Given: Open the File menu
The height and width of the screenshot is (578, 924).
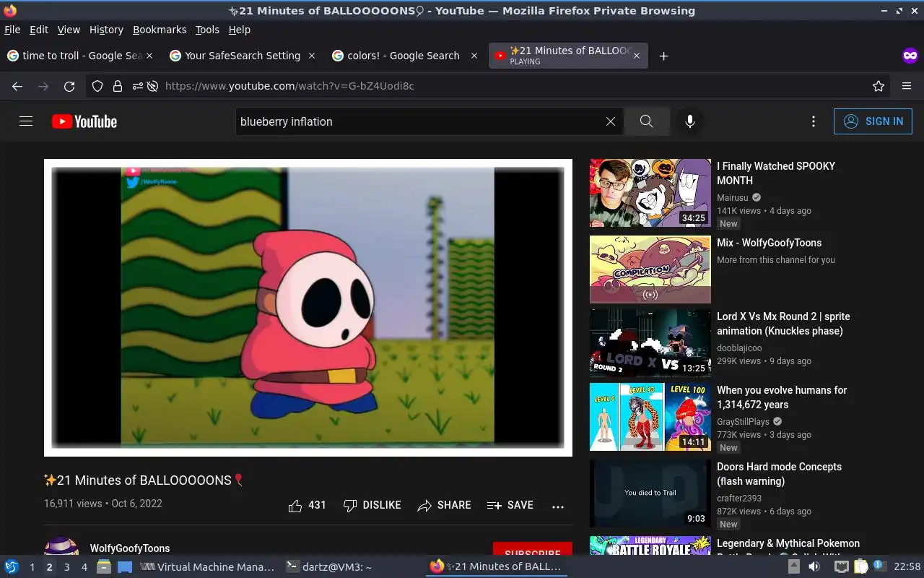Looking at the screenshot, I should point(12,30).
